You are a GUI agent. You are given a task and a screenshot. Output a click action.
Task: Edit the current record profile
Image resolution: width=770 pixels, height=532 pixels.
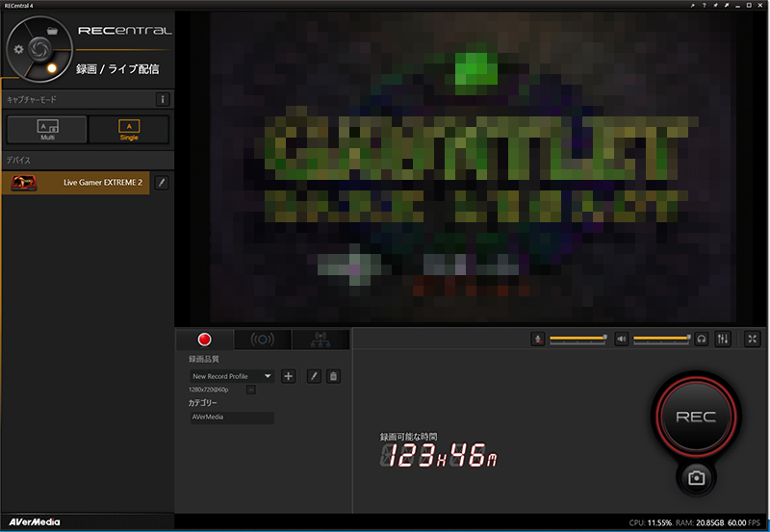[314, 376]
